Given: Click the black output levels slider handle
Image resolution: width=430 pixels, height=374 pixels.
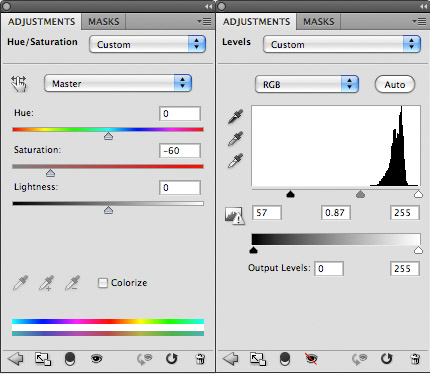Looking at the screenshot, I should (x=254, y=250).
